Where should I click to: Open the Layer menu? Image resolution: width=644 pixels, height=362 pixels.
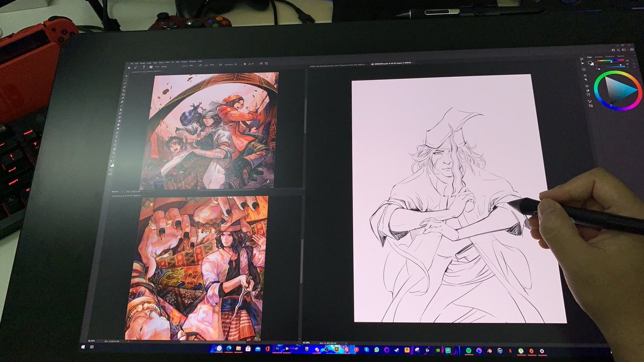pyautogui.click(x=149, y=63)
